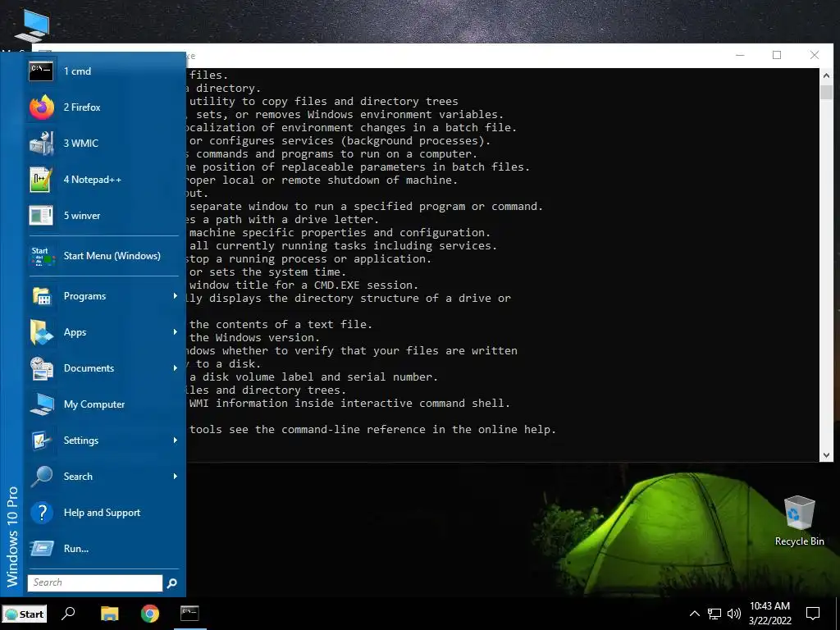
Task: Click the Programs folder icon
Action: coord(41,296)
